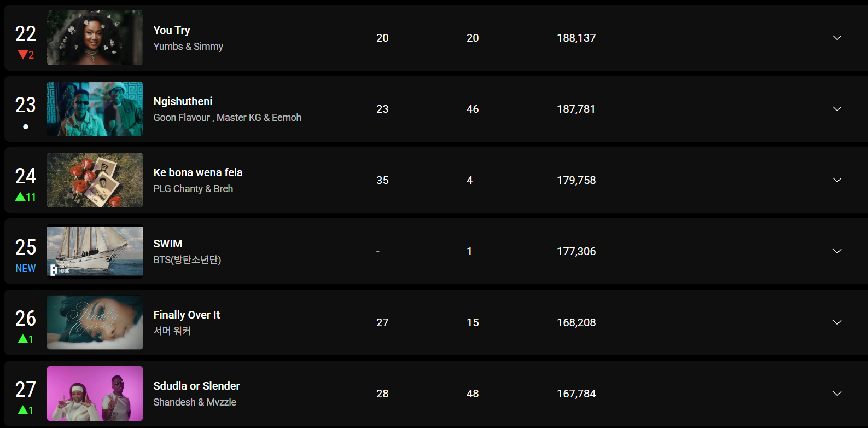Viewport: 868px width, 428px height.
Task: Expand details for You Try row
Action: pyautogui.click(x=837, y=38)
